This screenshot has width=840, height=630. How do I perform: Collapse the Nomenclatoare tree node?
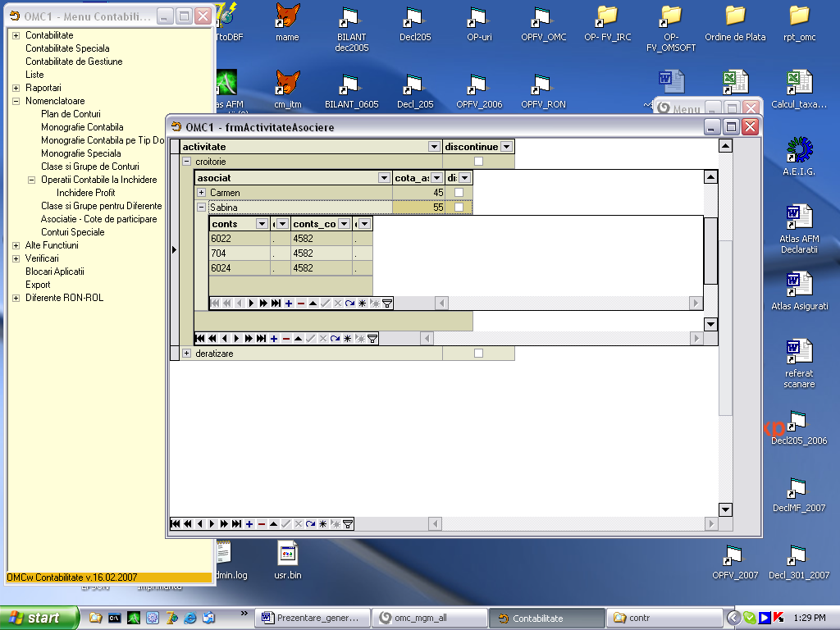tap(16, 101)
